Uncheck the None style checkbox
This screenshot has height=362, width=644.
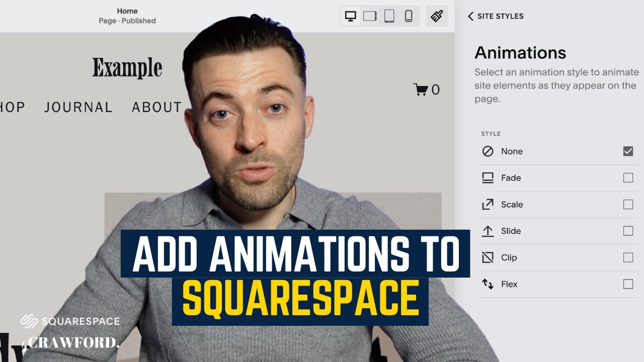point(628,151)
